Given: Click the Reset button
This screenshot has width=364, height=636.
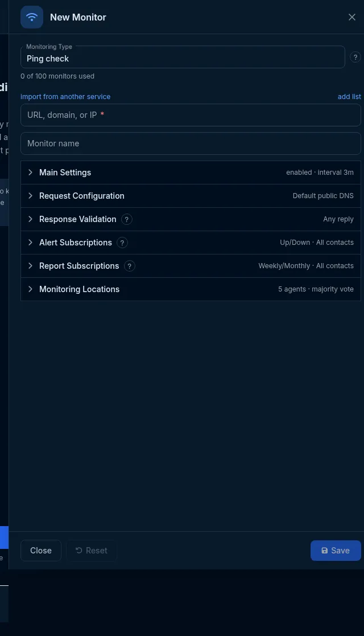Looking at the screenshot, I should pyautogui.click(x=92, y=551).
